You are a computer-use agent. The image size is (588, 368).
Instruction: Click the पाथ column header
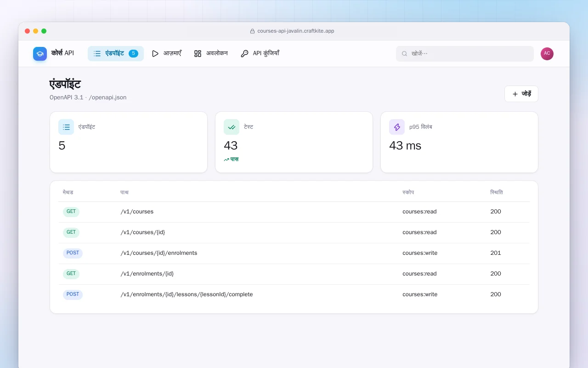click(124, 192)
